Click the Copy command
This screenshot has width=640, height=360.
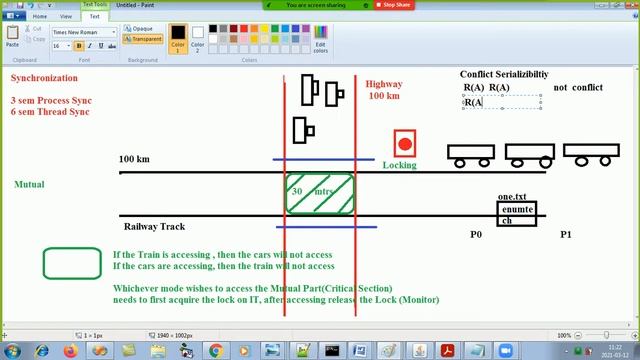coord(34,39)
